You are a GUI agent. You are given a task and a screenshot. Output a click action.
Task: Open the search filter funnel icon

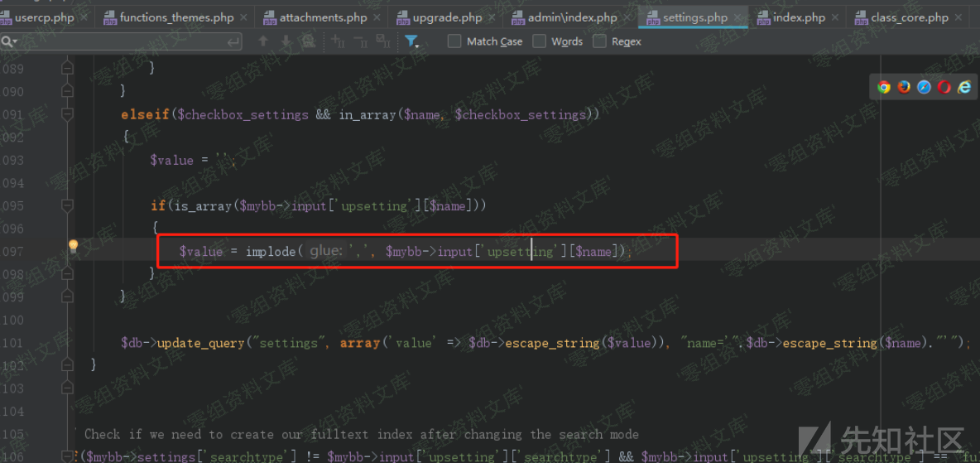coord(411,41)
